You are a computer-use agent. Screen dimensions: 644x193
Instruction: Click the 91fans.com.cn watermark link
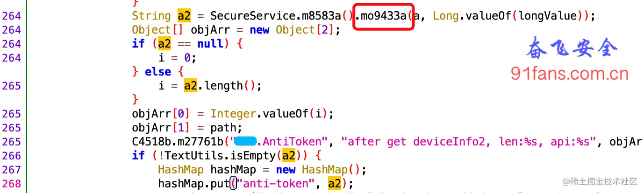[570, 74]
